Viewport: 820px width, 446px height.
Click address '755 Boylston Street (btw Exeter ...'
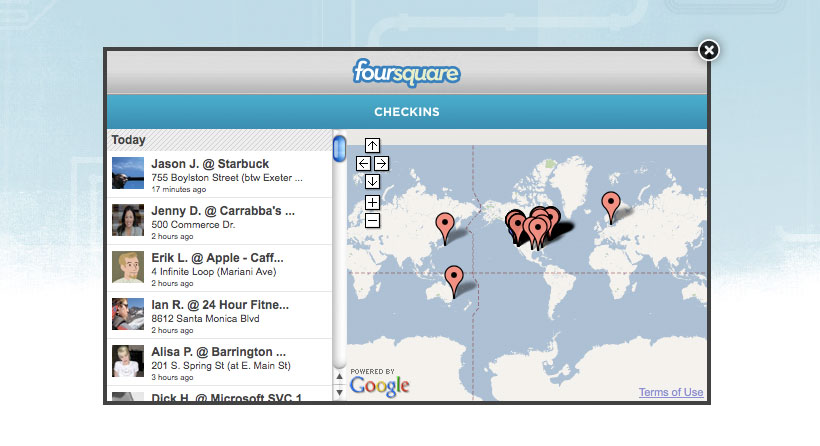227,178
